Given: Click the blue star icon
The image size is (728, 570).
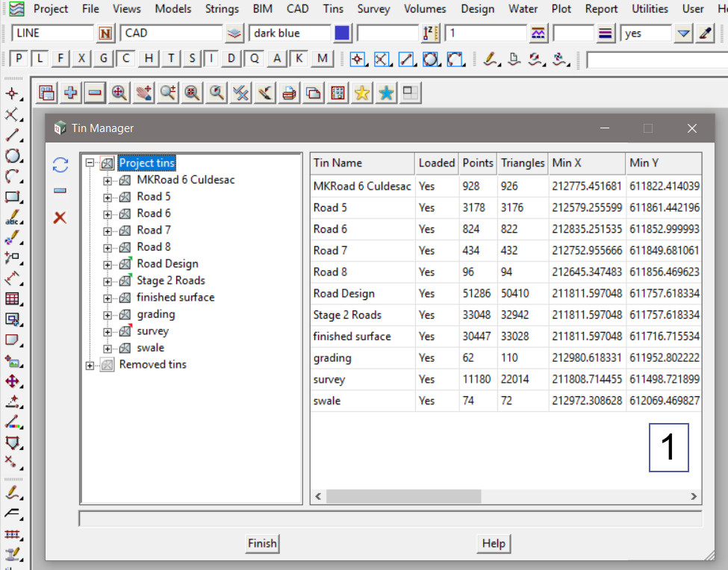Looking at the screenshot, I should point(386,93).
